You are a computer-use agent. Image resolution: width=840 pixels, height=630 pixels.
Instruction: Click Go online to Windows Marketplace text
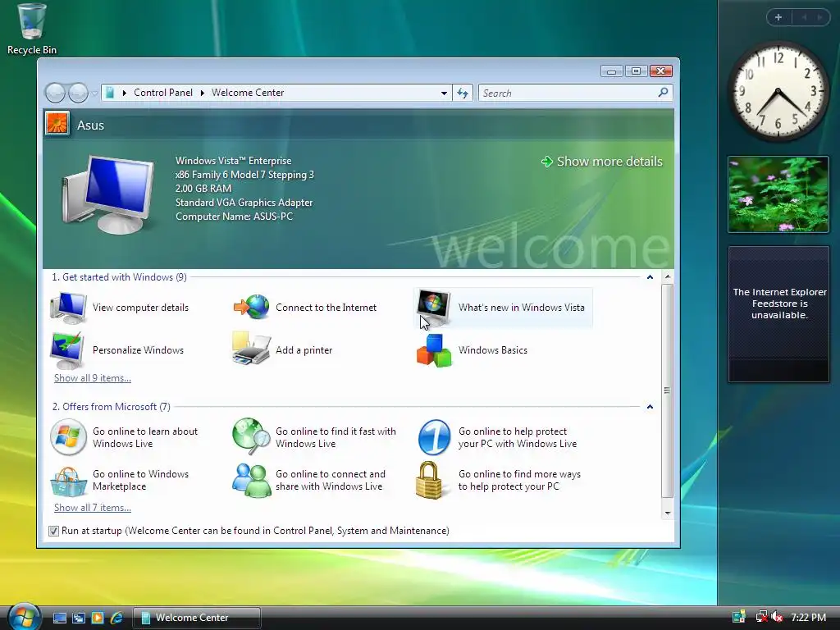140,481
